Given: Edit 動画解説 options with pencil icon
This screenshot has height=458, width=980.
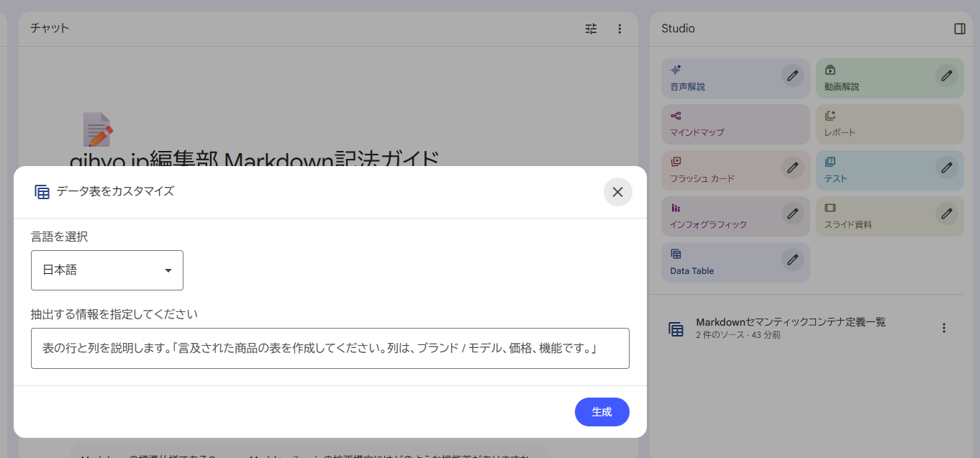Looking at the screenshot, I should pos(947,75).
